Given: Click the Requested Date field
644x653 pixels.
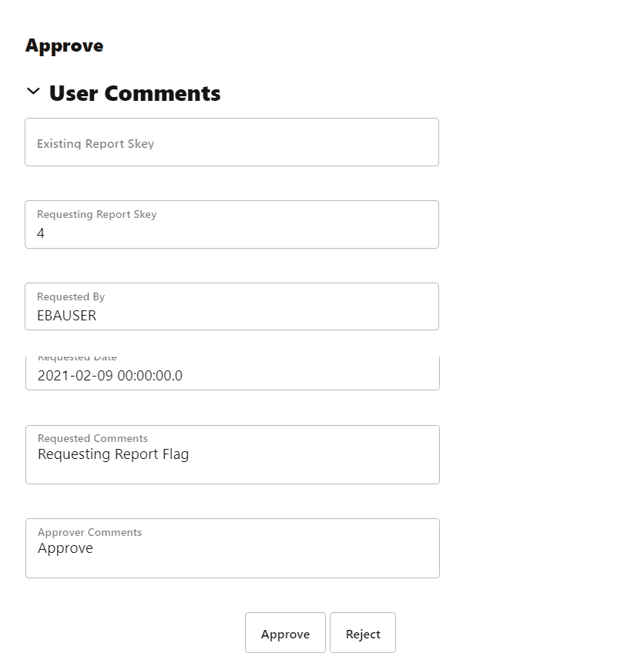Looking at the screenshot, I should coord(231,370).
